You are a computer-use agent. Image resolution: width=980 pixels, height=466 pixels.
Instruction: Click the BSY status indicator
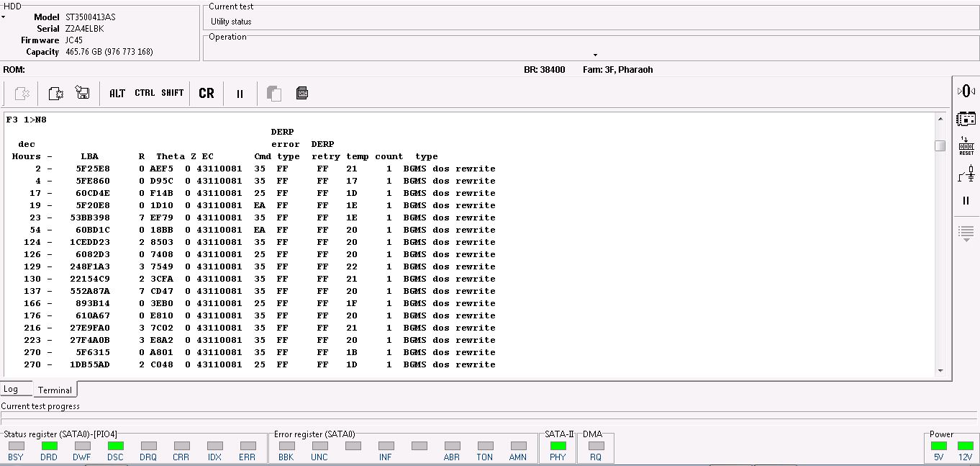coord(16,446)
